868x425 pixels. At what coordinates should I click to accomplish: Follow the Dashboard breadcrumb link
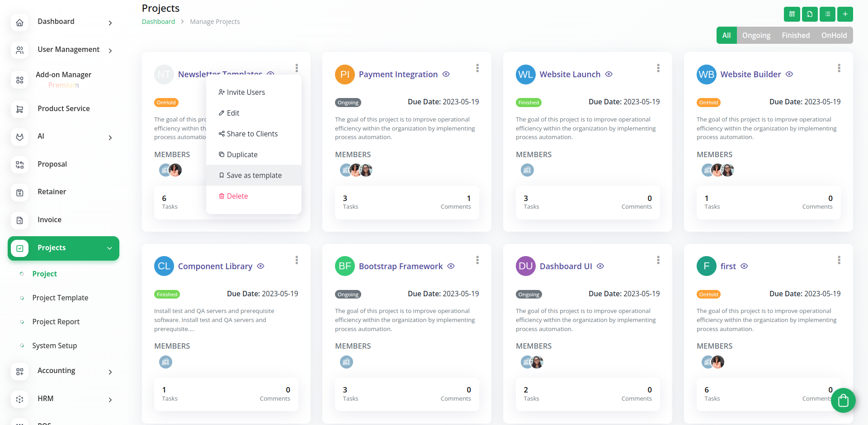coord(158,22)
